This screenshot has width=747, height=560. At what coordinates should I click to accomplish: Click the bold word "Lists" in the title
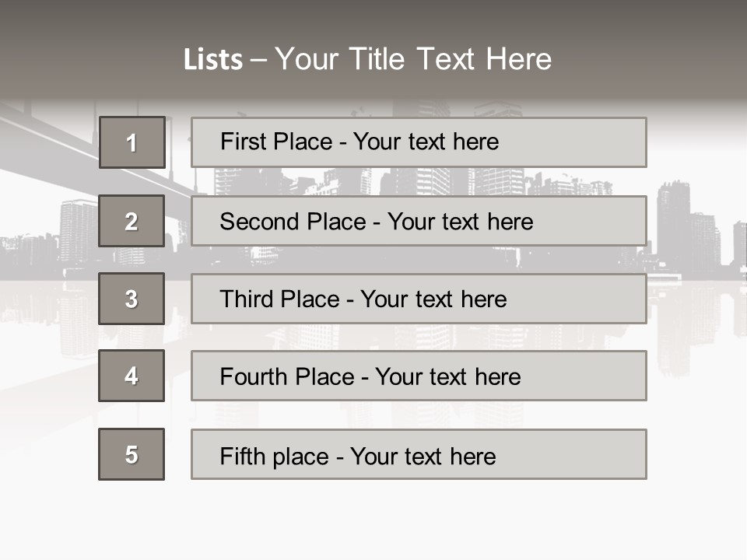pos(213,60)
